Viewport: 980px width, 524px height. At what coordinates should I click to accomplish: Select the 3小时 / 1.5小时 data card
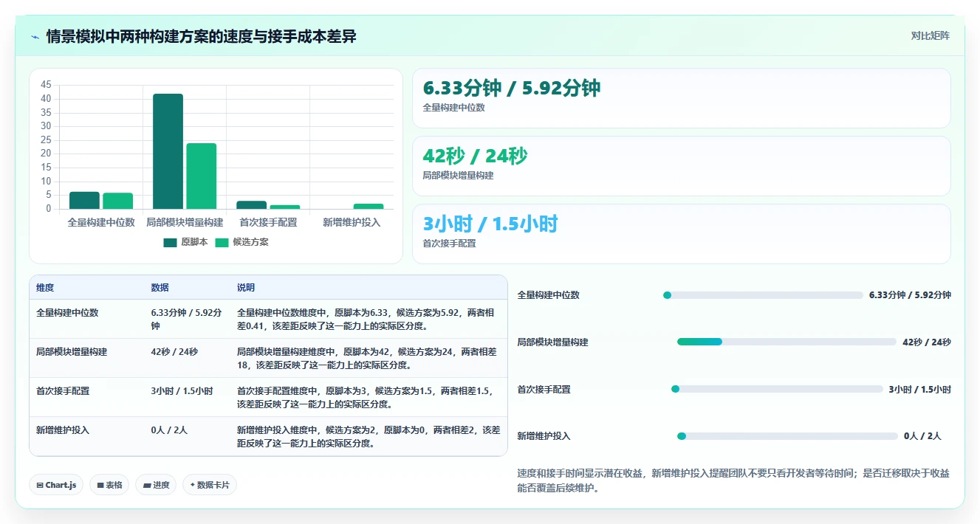pos(681,234)
